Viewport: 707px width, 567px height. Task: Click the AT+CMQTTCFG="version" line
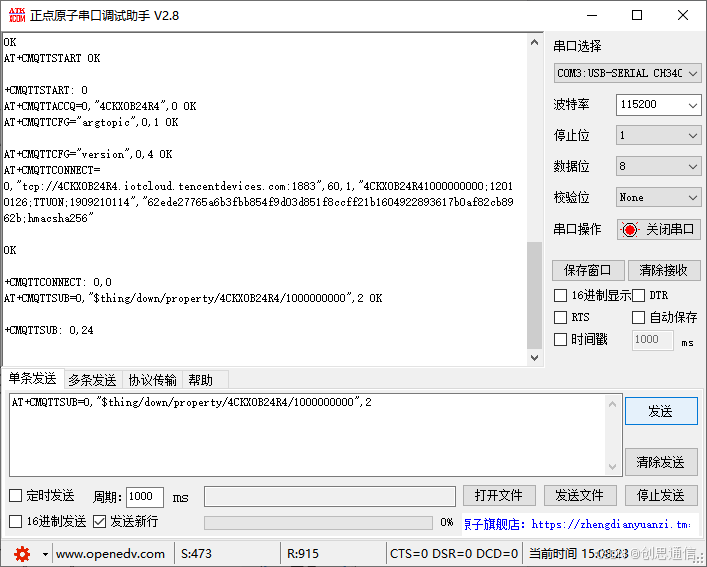tap(88, 154)
